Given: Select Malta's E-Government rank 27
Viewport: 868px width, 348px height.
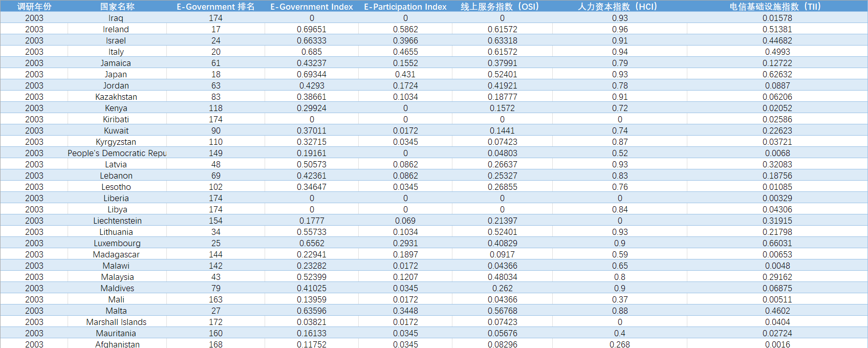Looking at the screenshot, I should [x=215, y=311].
